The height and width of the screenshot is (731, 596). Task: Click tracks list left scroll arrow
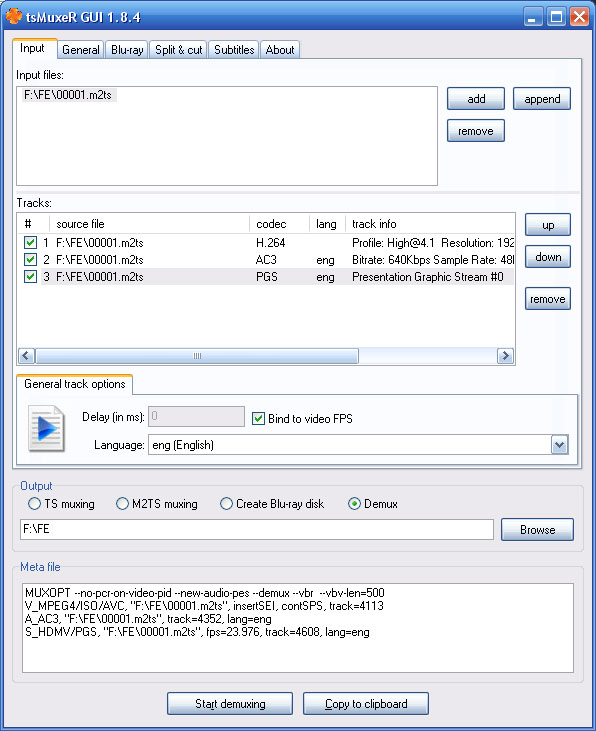[x=26, y=356]
